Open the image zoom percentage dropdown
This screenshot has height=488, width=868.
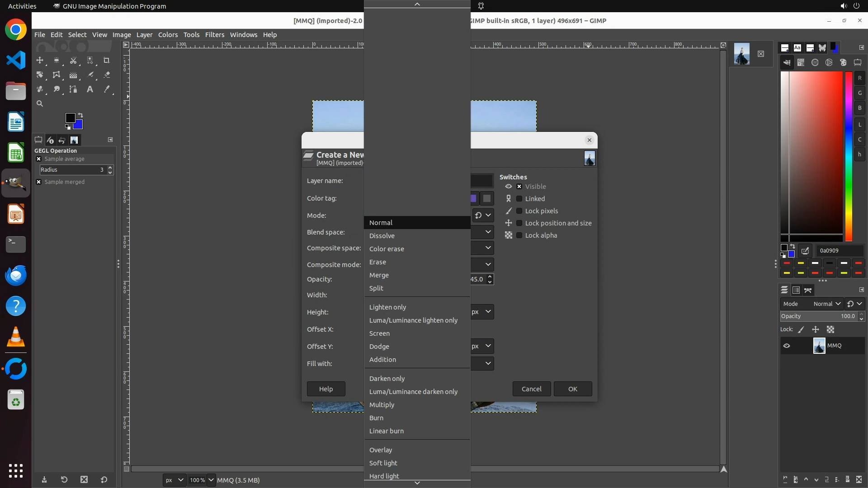[211, 480]
